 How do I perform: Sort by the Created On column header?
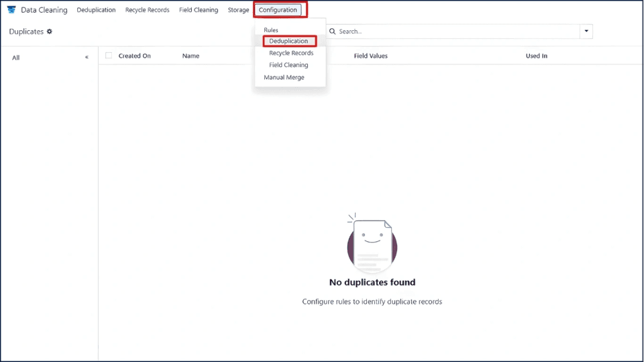click(134, 56)
